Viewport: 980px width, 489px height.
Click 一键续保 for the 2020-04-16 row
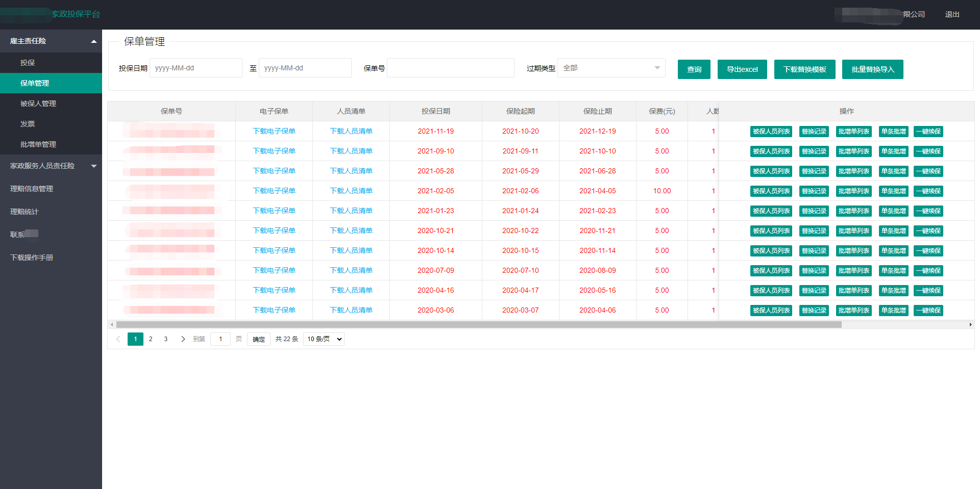928,291
